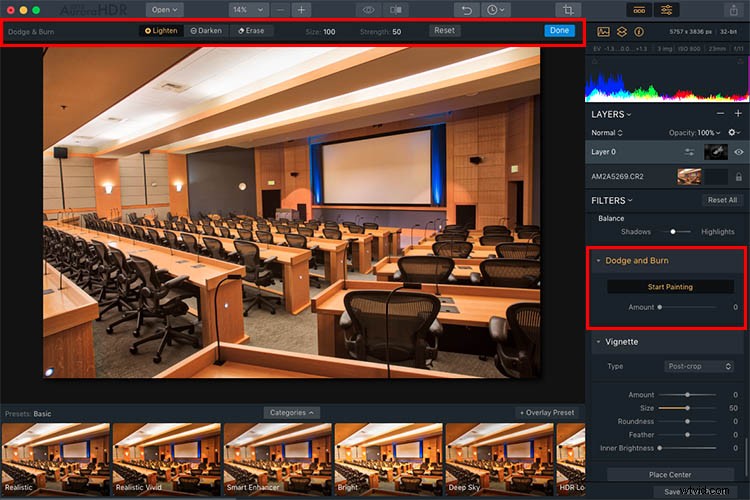Adjust the Vignette Size slider
The image size is (750, 500).
[x=687, y=408]
